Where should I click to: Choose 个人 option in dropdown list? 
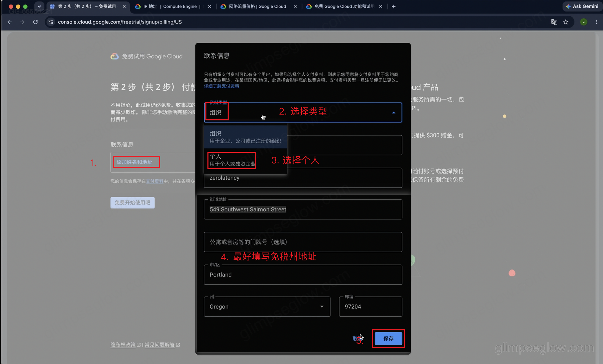coord(245,160)
